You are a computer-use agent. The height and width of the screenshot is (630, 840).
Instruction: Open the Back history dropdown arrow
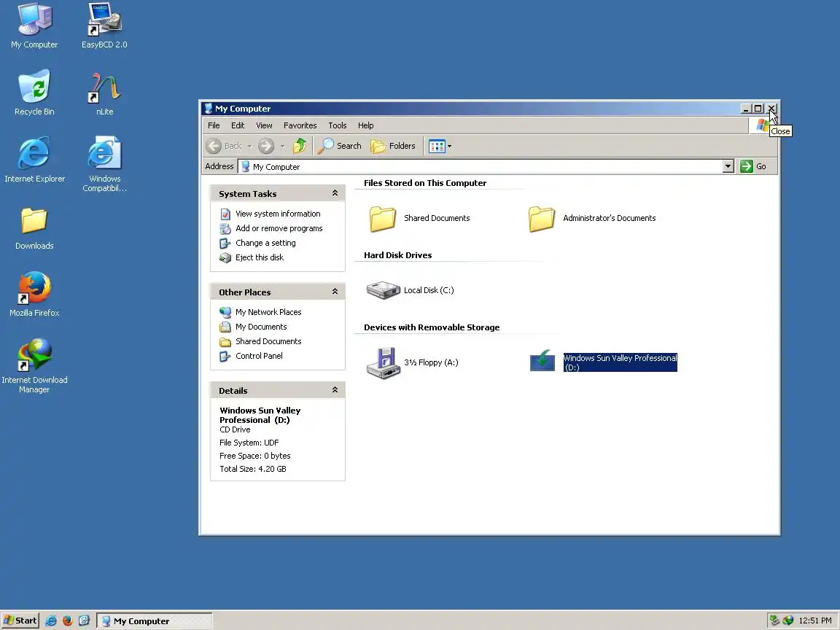tap(249, 146)
